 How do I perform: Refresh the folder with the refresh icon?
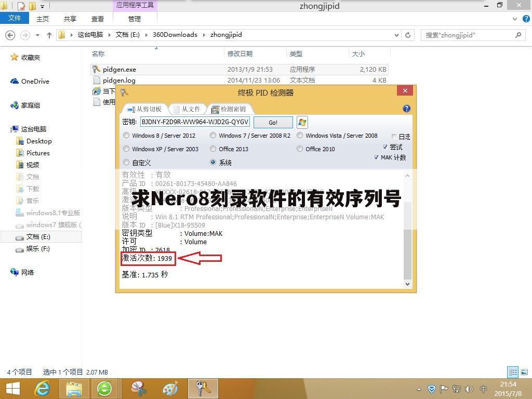tap(408, 35)
